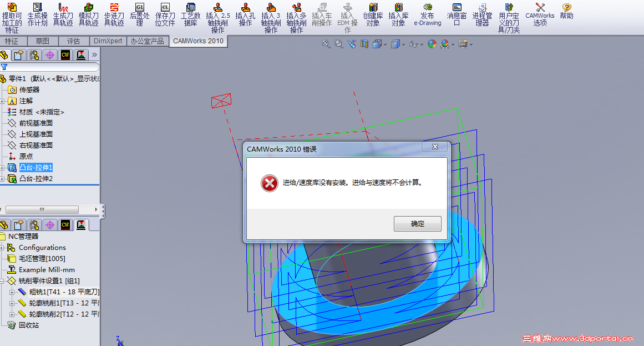
Task: Click 确定 button in error dialog
Action: coord(417,224)
